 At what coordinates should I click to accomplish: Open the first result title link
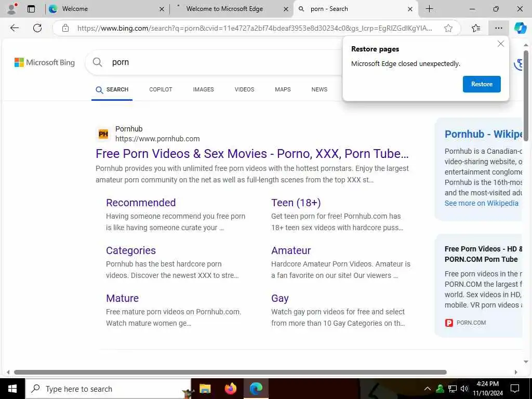(252, 154)
